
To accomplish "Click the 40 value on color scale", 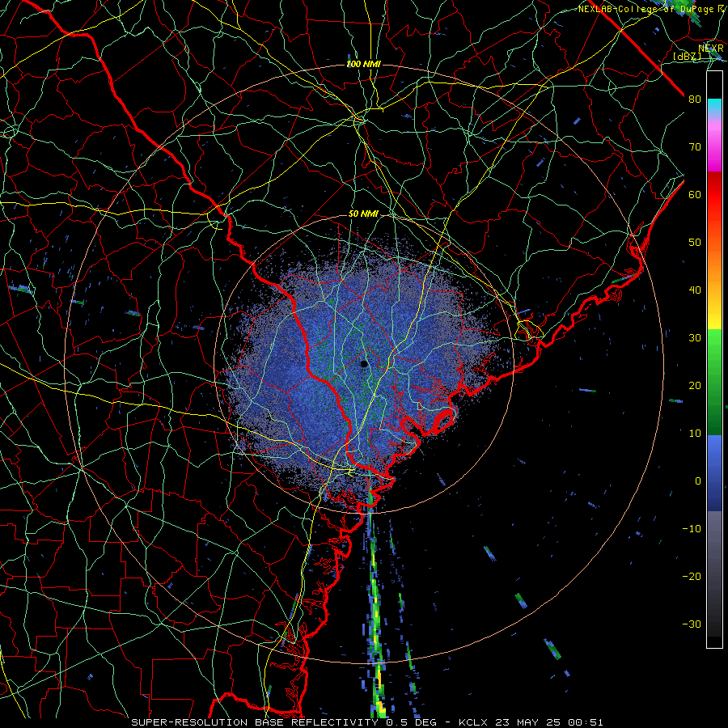I will point(695,290).
